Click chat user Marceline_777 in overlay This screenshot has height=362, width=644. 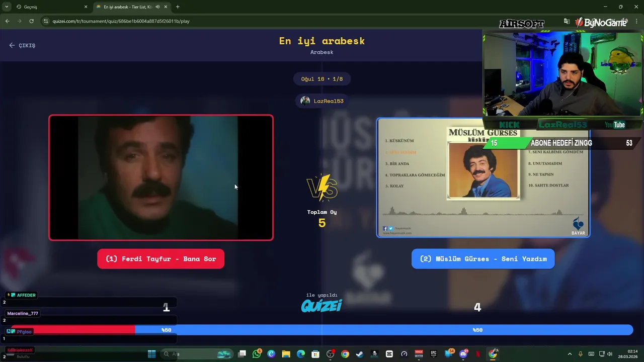coord(23,313)
